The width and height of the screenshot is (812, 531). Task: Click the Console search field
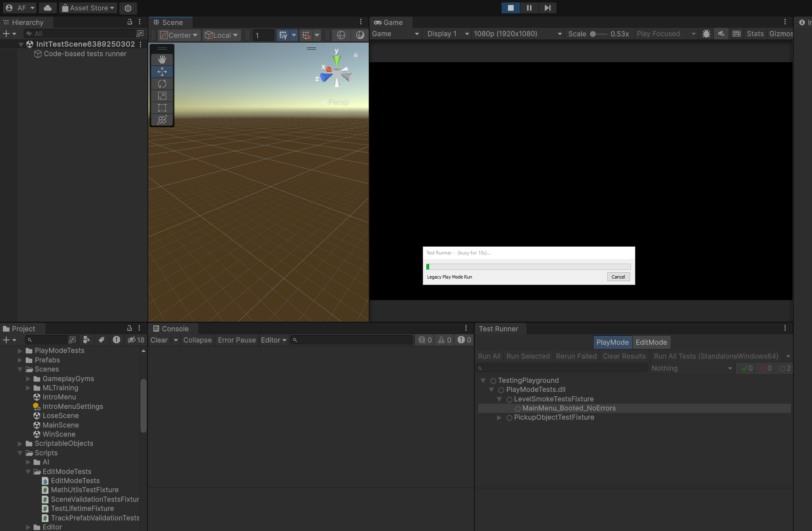point(352,340)
